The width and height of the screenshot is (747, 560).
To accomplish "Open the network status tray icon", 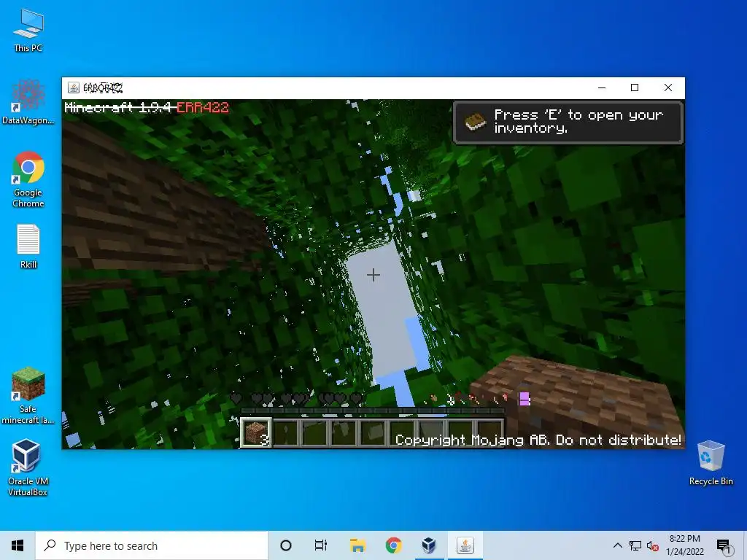I will [x=635, y=545].
